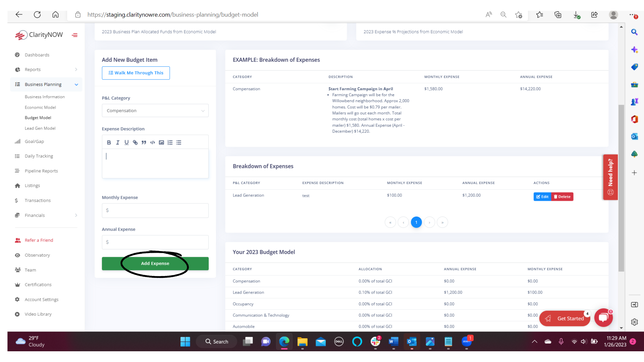Click the Insert Link icon

pos(136,142)
